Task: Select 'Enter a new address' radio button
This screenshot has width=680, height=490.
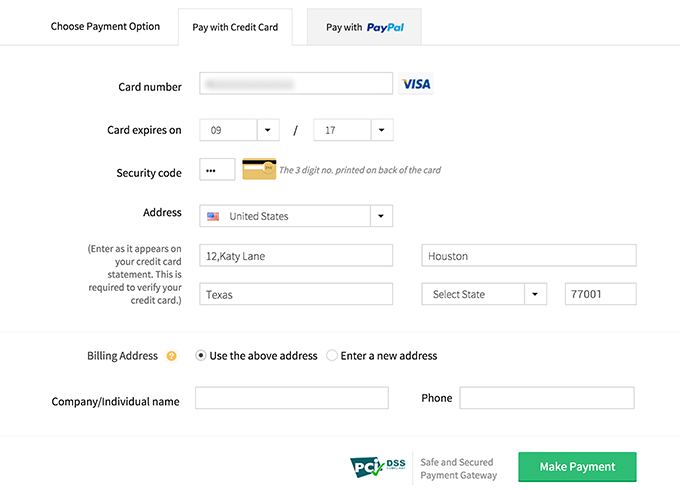Action: tap(332, 355)
